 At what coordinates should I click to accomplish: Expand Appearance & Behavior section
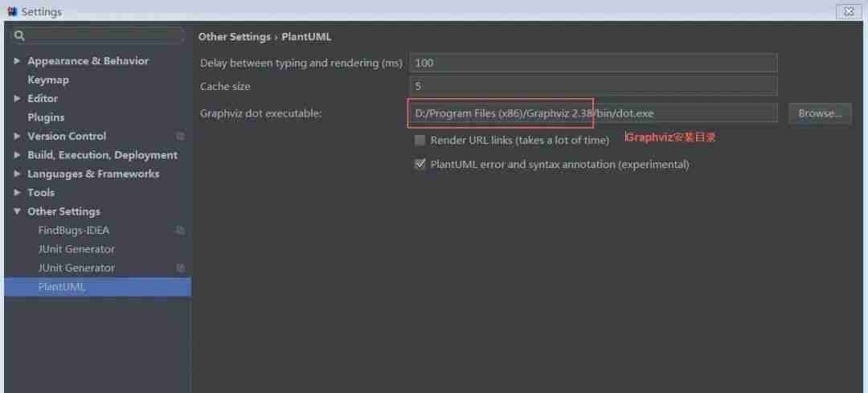18,61
